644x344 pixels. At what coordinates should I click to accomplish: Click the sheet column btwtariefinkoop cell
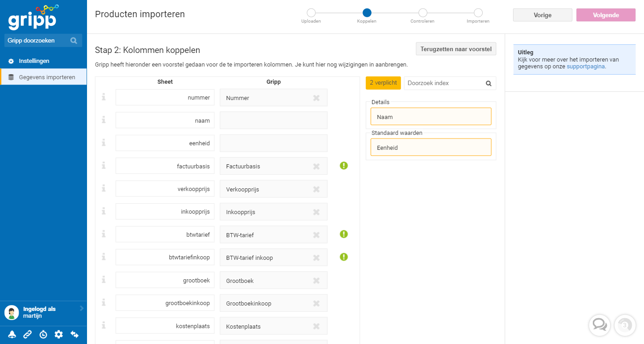(165, 257)
